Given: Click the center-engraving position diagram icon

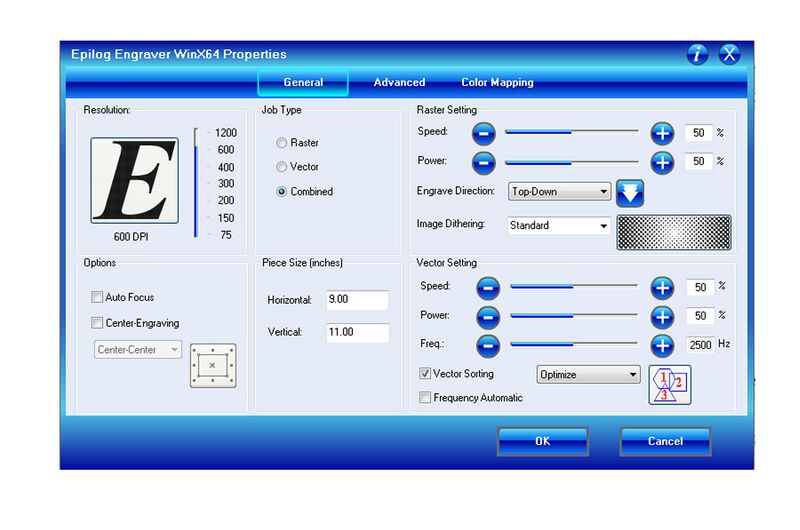Looking at the screenshot, I should 213,366.
